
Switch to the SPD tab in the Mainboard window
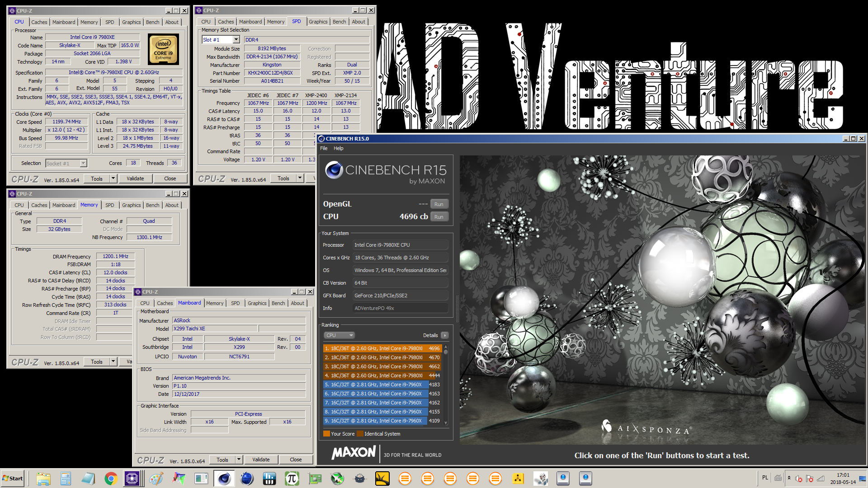pyautogui.click(x=236, y=303)
